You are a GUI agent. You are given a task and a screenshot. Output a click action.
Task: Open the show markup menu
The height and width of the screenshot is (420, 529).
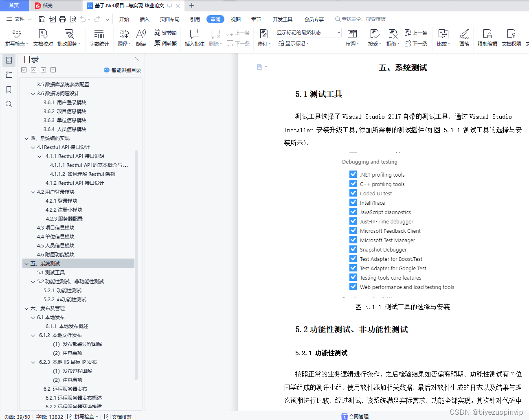tap(293, 43)
